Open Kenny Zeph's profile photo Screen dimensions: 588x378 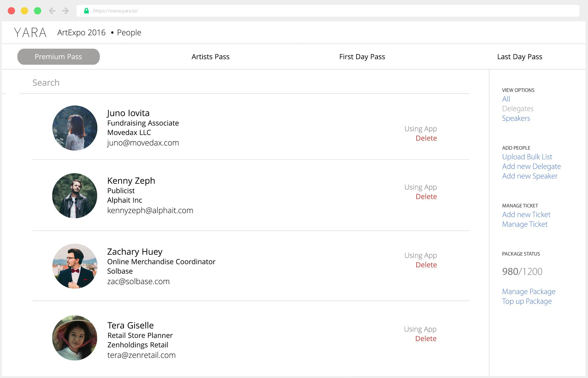point(75,196)
